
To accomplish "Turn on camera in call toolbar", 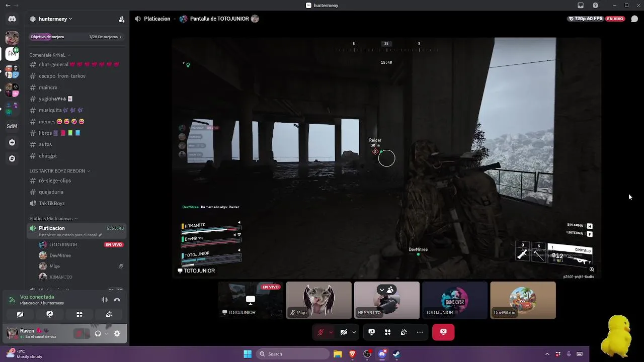I will [344, 332].
